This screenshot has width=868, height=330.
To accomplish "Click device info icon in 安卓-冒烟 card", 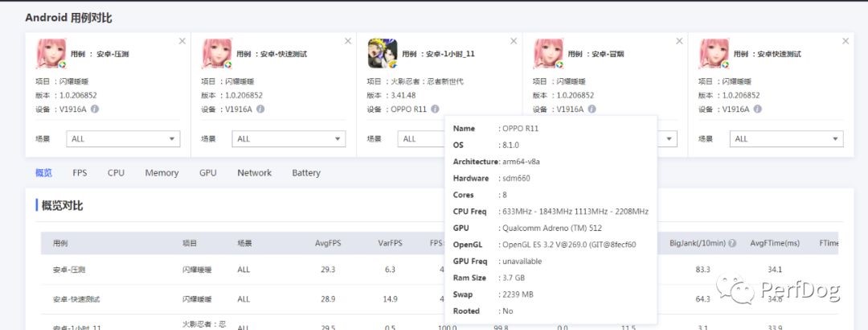I will pyautogui.click(x=592, y=109).
